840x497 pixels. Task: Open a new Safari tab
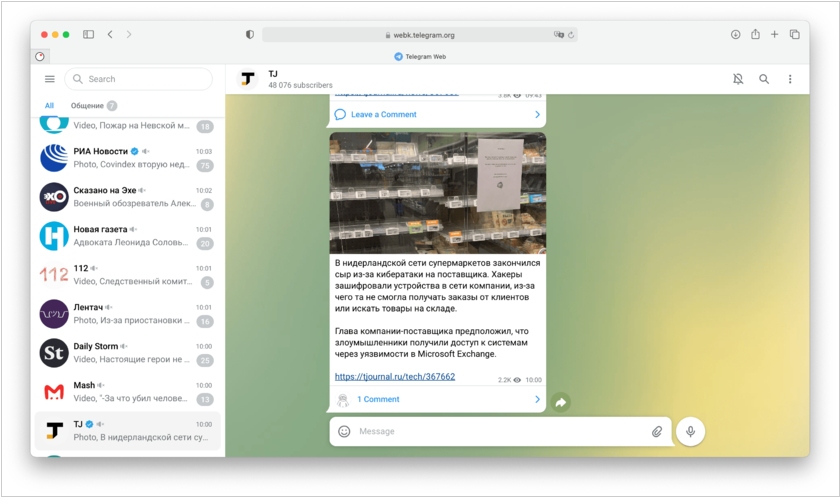pos(775,34)
